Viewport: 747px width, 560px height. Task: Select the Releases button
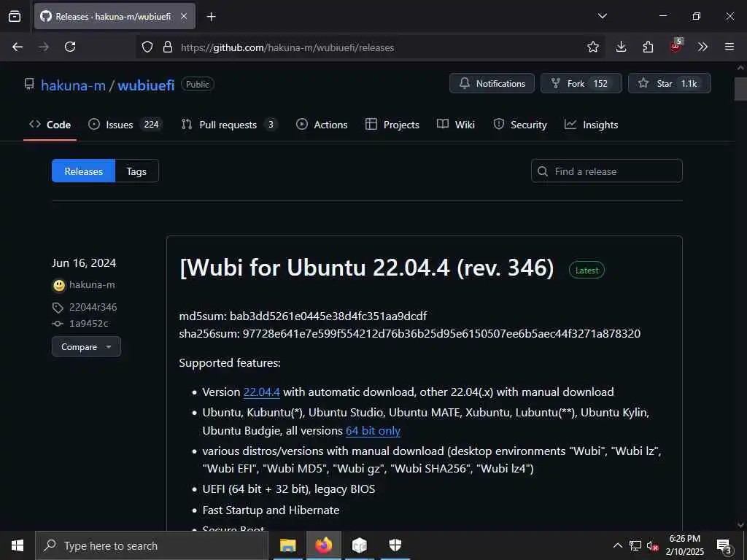coord(83,171)
